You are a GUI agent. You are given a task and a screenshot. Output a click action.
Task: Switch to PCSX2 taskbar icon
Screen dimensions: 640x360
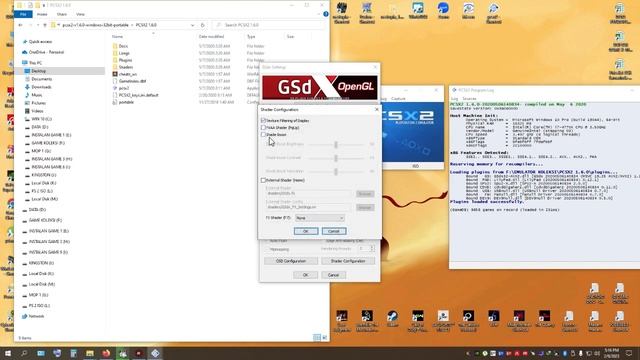pyautogui.click(x=155, y=353)
